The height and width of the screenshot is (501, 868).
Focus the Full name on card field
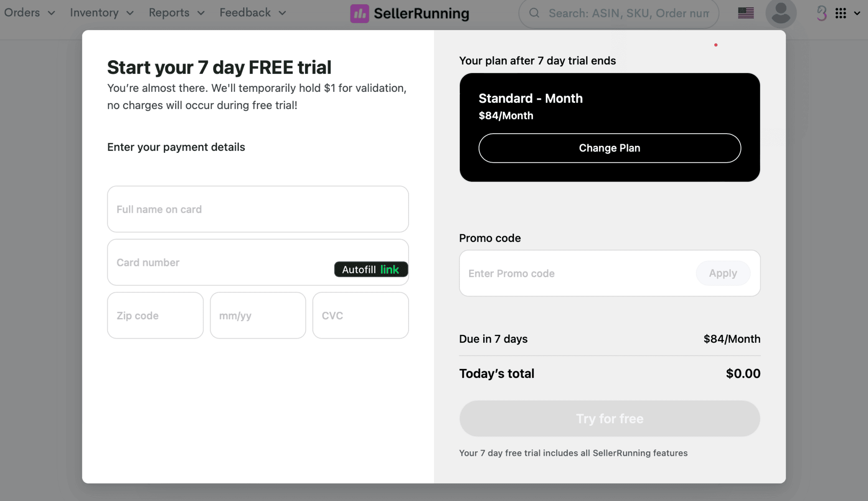coord(258,209)
